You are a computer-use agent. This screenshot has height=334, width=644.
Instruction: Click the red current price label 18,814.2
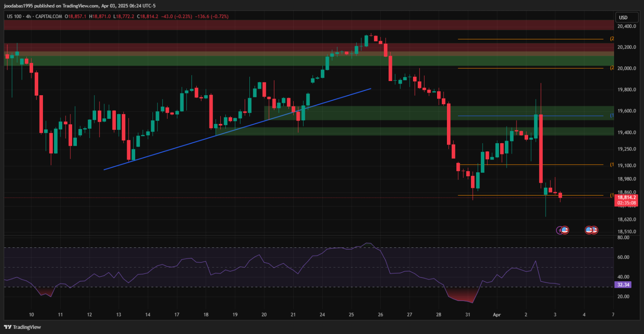(626, 197)
